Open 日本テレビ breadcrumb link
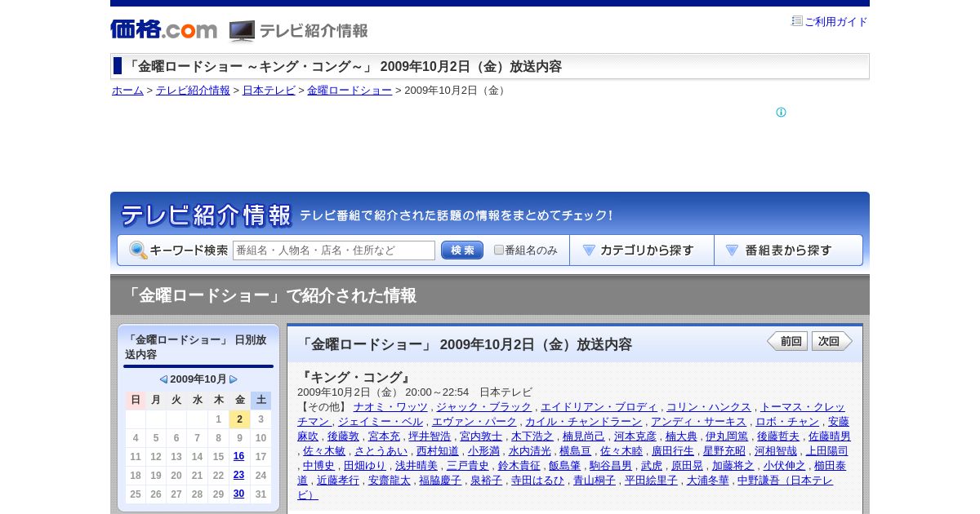Image resolution: width=980 pixels, height=514 pixels. (x=269, y=91)
